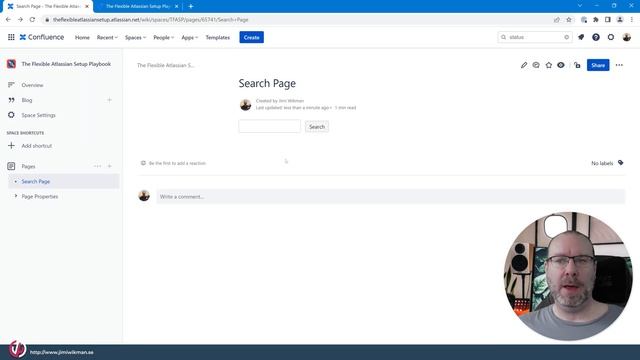The height and width of the screenshot is (360, 640).
Task: Click the space logo in sidebar
Action: [x=11, y=64]
